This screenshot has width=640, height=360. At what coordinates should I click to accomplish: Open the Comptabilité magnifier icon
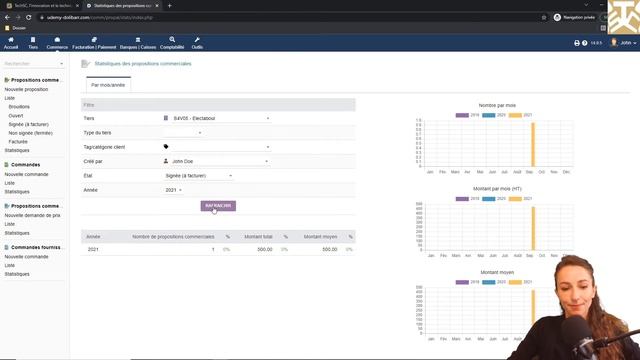[172, 40]
